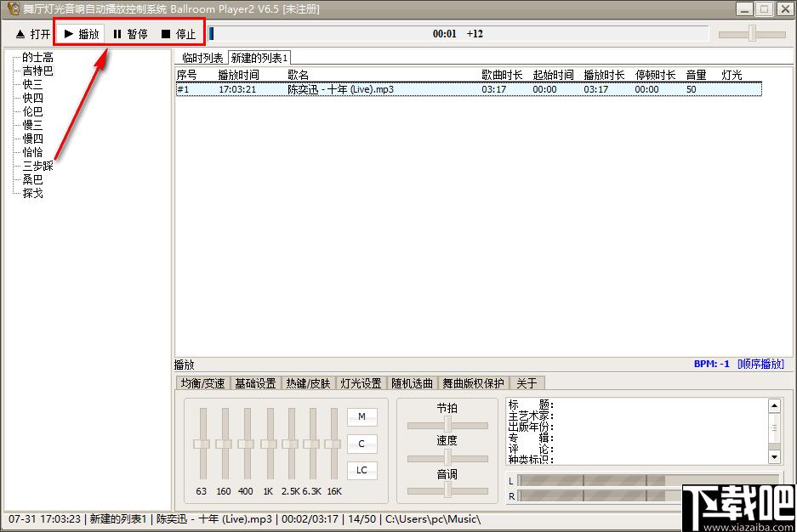Image resolution: width=797 pixels, height=532 pixels.
Task: Click scroll up arrow in tag info box
Action: [x=774, y=405]
